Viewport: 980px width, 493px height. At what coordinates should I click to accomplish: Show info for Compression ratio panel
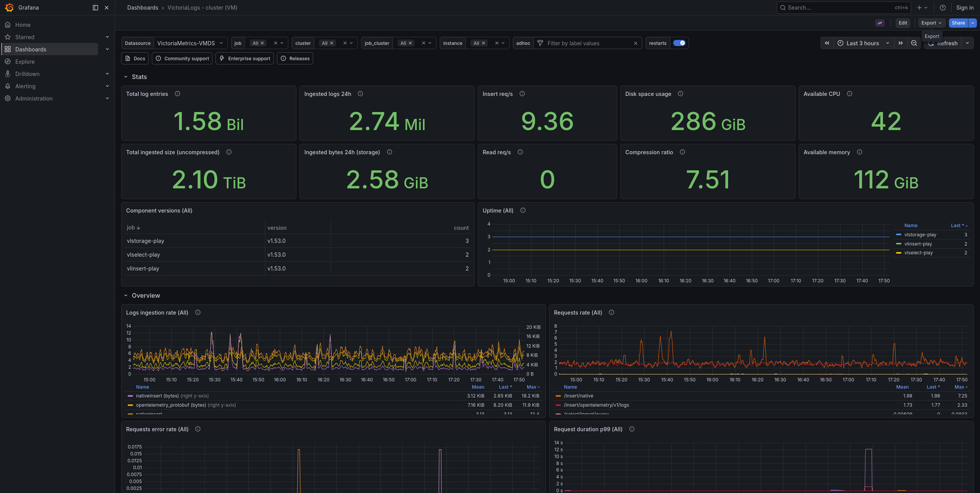pyautogui.click(x=682, y=152)
